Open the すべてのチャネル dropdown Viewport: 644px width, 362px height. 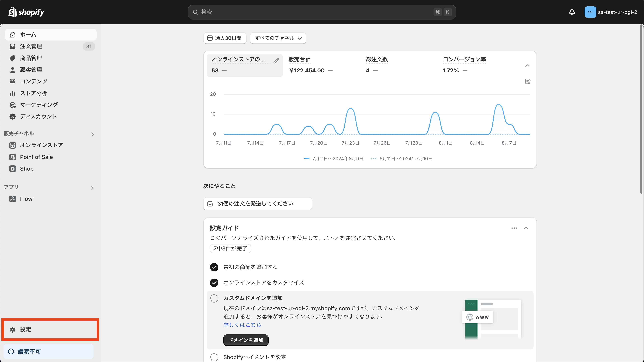click(278, 38)
